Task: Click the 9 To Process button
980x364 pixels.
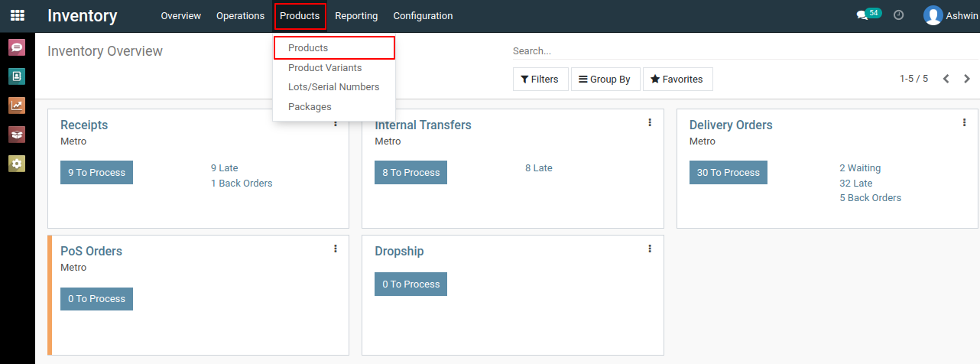Action: [x=96, y=172]
